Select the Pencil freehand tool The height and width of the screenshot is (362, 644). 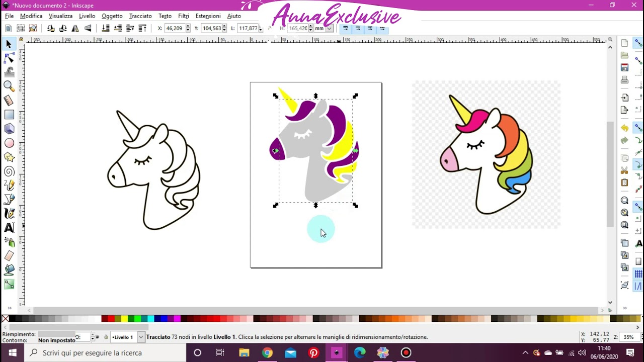pyautogui.click(x=9, y=186)
